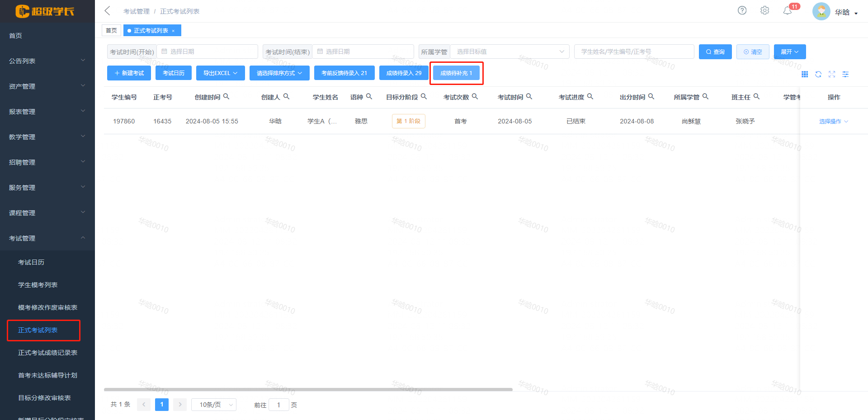The width and height of the screenshot is (868, 420).
Task: Expand the table to fullscreen view
Action: [832, 74]
